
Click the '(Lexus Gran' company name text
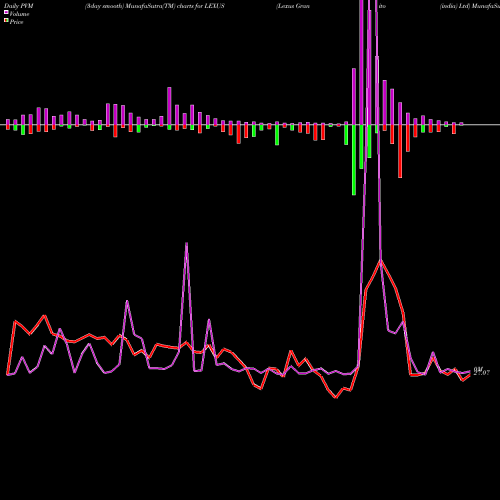293,6
